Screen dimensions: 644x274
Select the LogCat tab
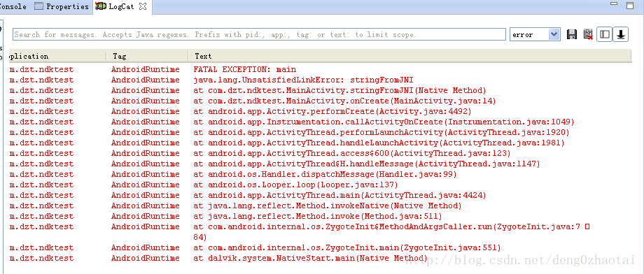tap(121, 6)
